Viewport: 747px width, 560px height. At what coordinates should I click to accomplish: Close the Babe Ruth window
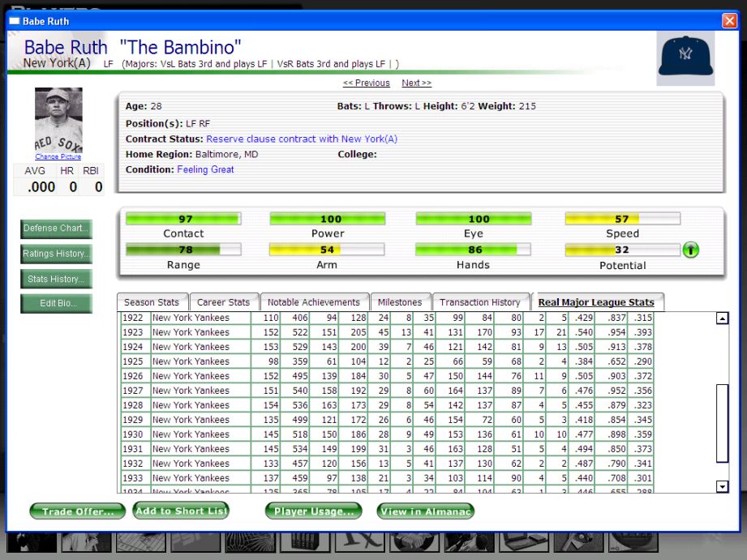click(x=729, y=21)
